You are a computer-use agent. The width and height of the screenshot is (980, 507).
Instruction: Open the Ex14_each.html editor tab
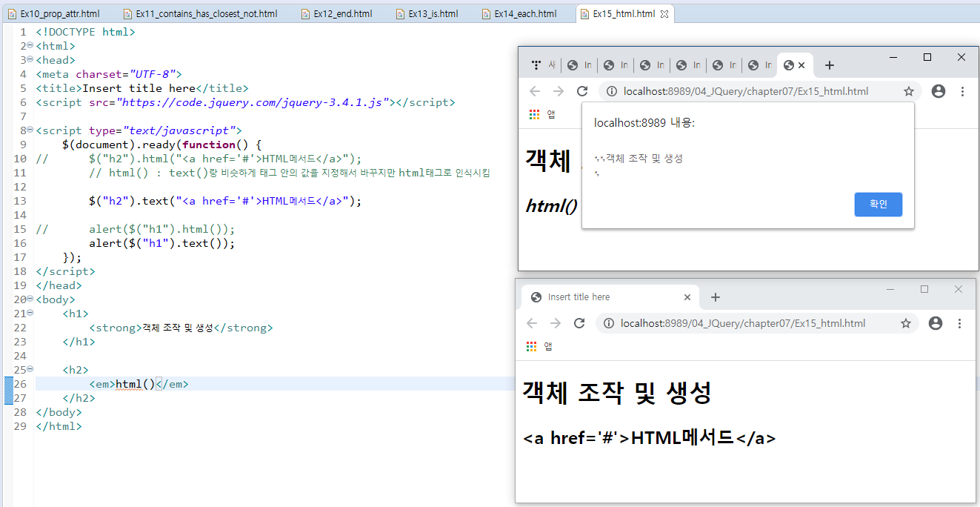519,14
